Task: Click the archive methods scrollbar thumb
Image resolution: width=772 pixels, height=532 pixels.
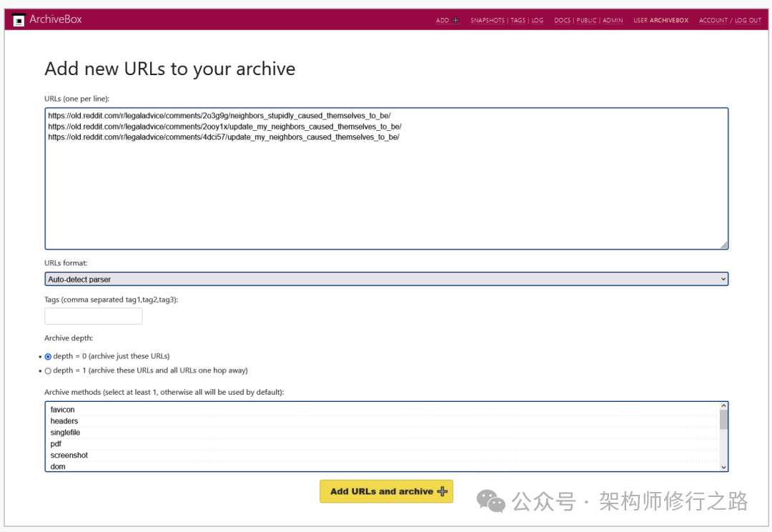Action: 723,420
